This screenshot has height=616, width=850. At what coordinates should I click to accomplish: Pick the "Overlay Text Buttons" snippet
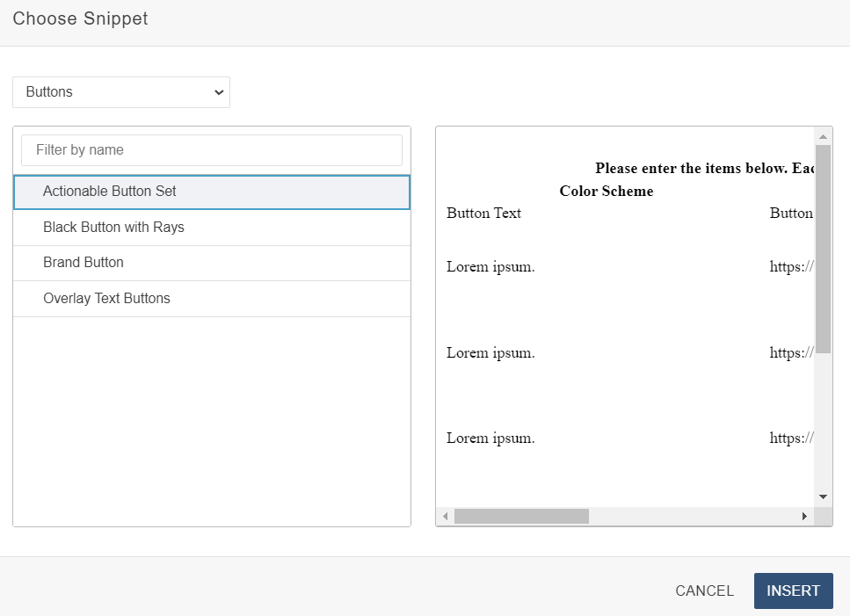pos(106,298)
